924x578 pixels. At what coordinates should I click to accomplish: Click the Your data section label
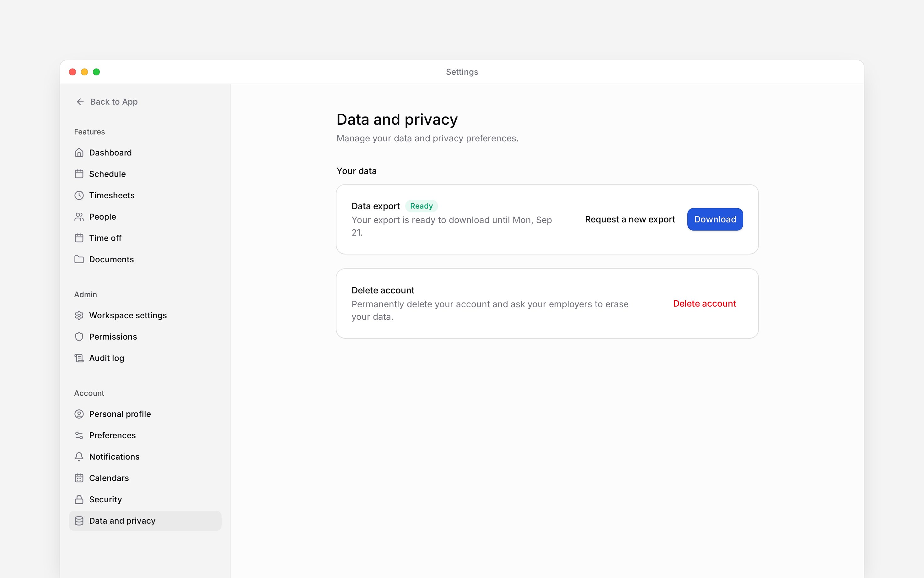(356, 171)
